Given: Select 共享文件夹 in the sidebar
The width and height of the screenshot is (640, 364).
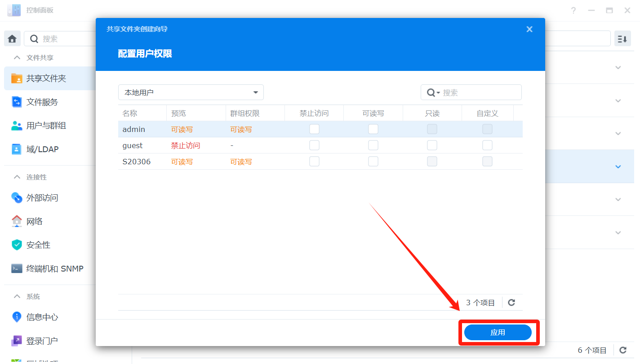Looking at the screenshot, I should coord(46,78).
